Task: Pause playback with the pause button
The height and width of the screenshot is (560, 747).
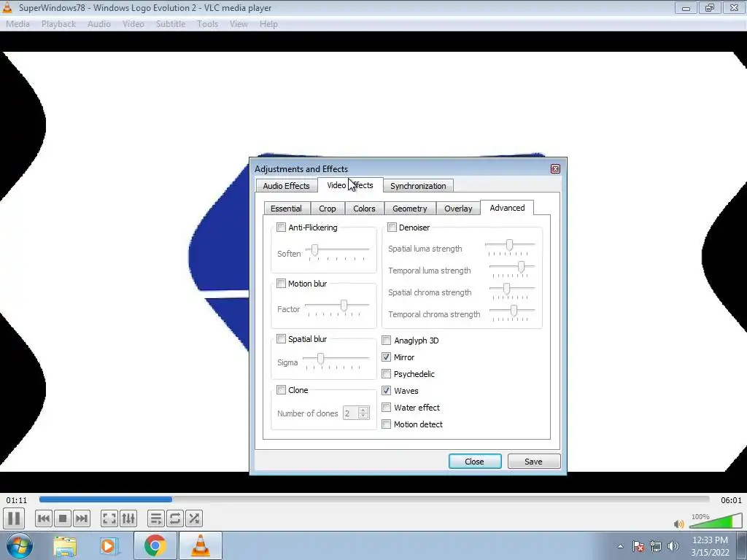Action: pyautogui.click(x=14, y=518)
